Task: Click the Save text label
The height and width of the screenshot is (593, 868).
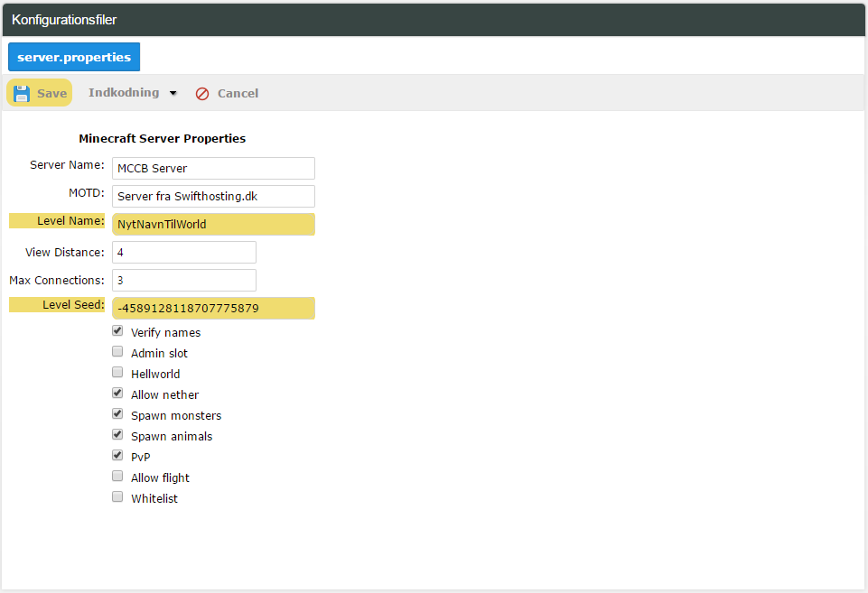Action: pos(52,94)
